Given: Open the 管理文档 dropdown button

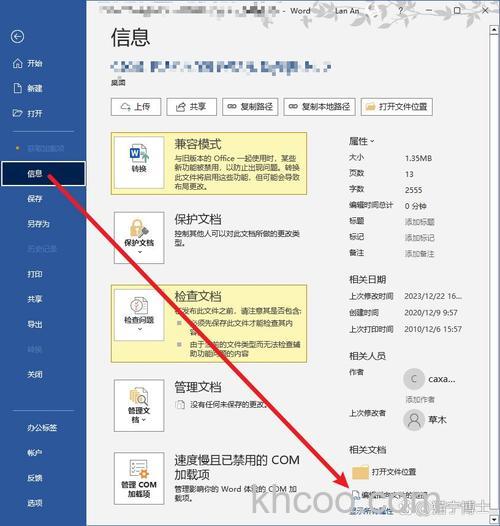Looking at the screenshot, I should coord(139,406).
